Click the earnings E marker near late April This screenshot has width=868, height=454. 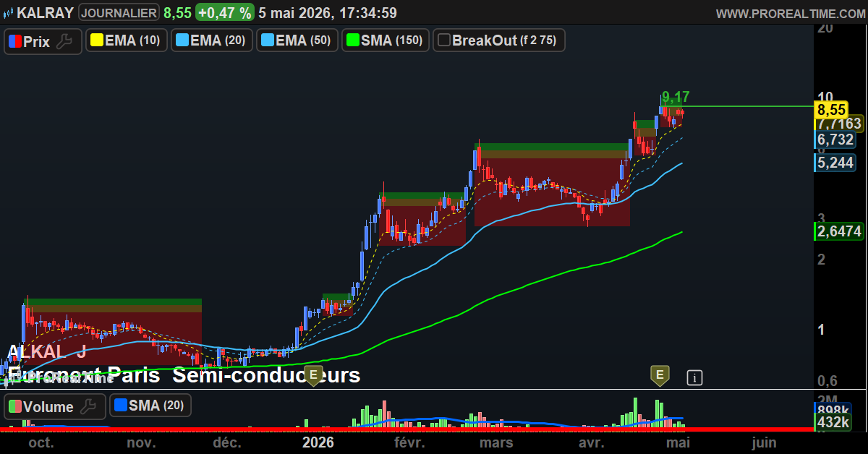click(x=659, y=374)
